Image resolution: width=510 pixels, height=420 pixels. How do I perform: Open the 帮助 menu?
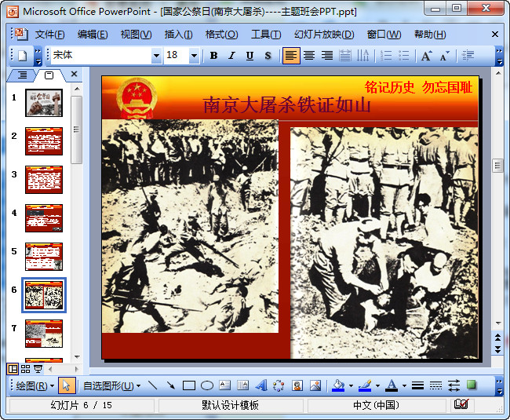point(430,35)
